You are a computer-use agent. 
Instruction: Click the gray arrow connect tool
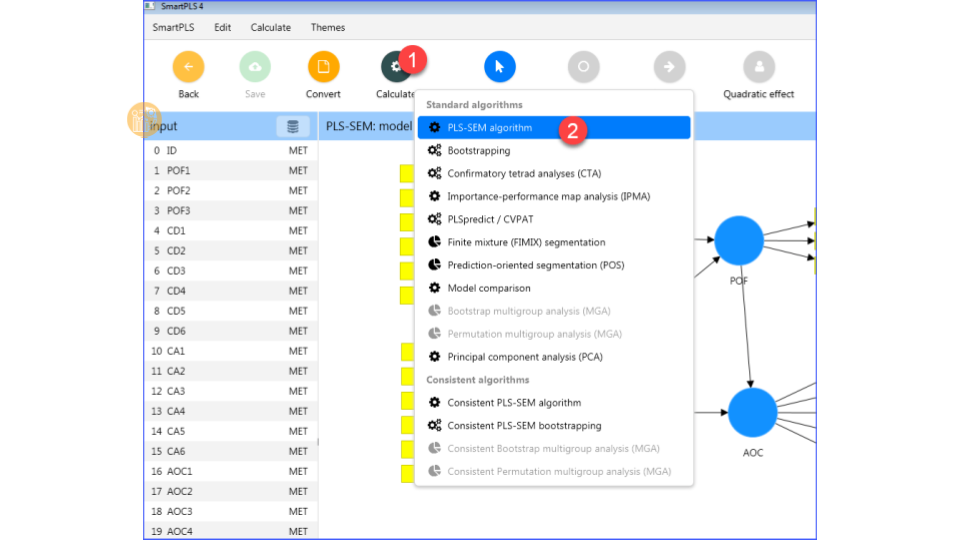669,67
